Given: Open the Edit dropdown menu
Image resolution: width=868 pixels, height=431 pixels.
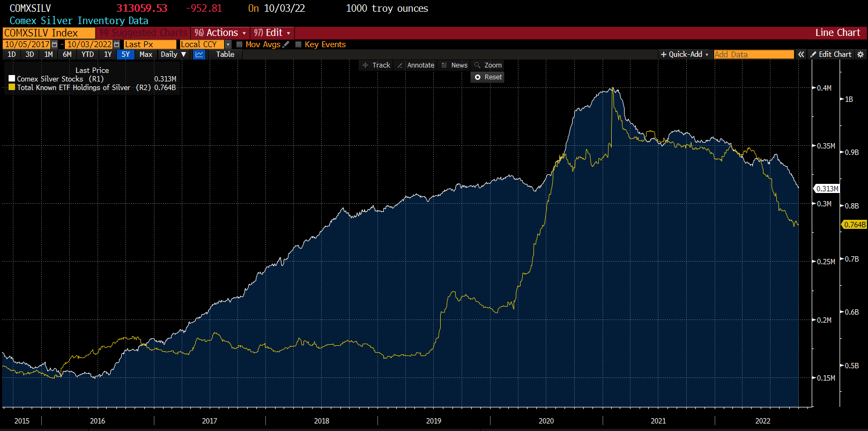Looking at the screenshot, I should point(272,33).
